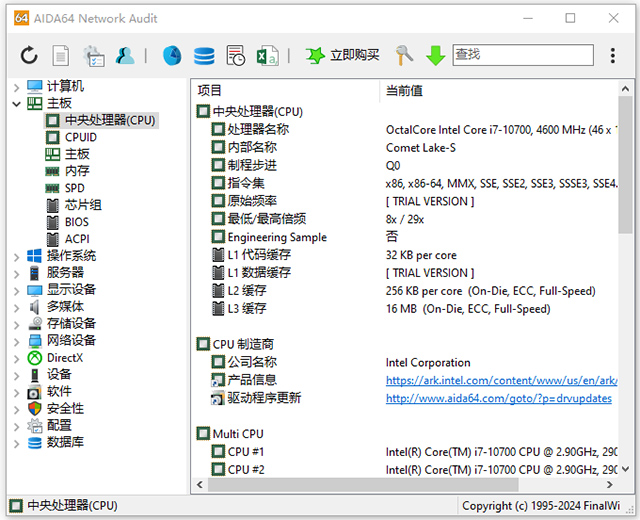
Task: Click the AIDA64 orange app icon in the title bar
Action: pyautogui.click(x=21, y=18)
